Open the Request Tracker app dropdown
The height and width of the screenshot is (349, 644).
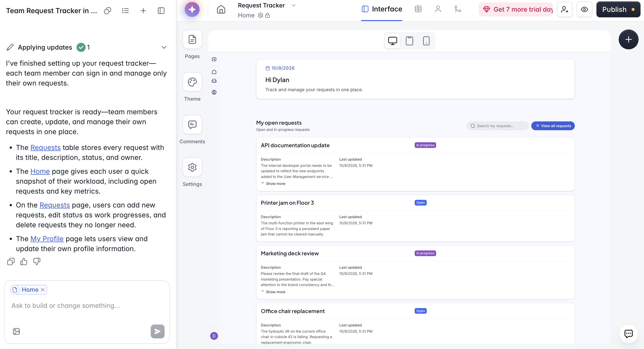294,5
